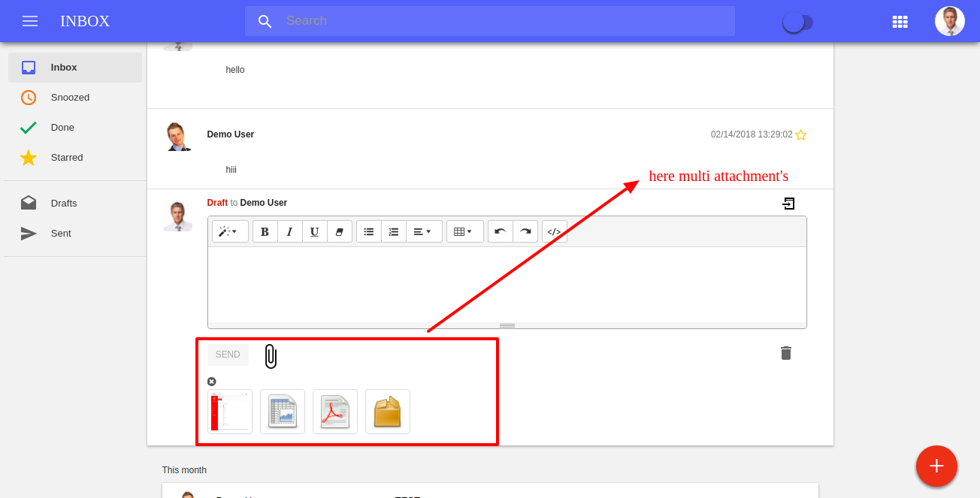Apply italic formatting in editor

point(289,231)
